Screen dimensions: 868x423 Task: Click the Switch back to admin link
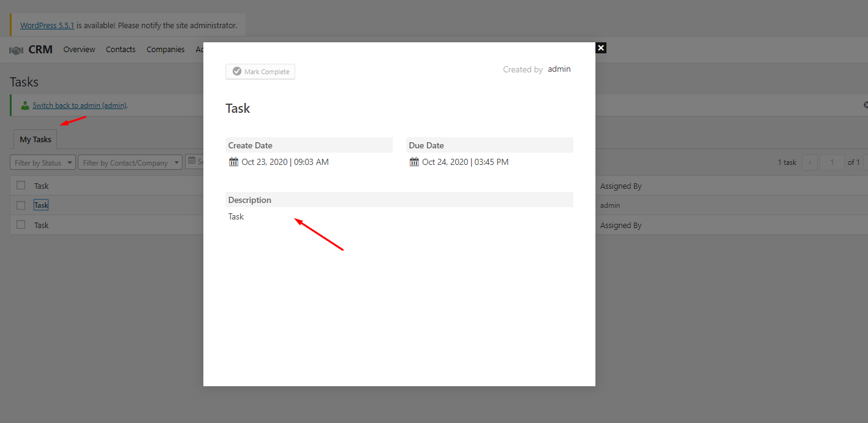point(79,105)
